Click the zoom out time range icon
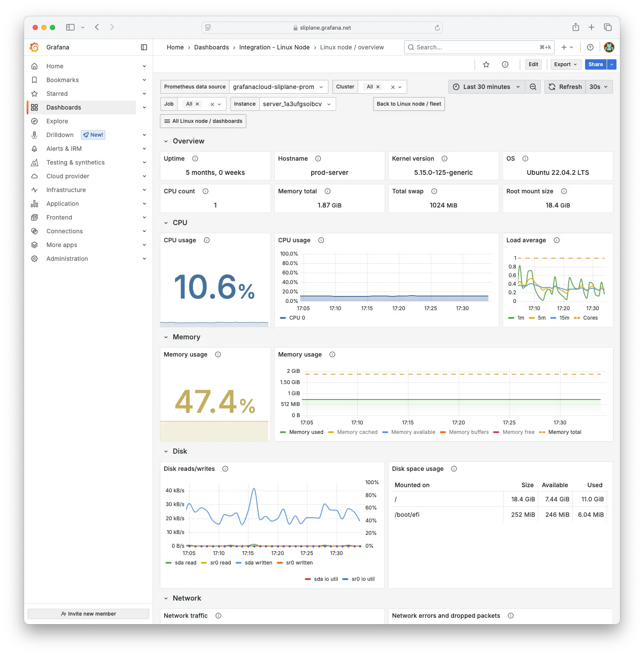Screen dimensions: 644x656 [533, 87]
